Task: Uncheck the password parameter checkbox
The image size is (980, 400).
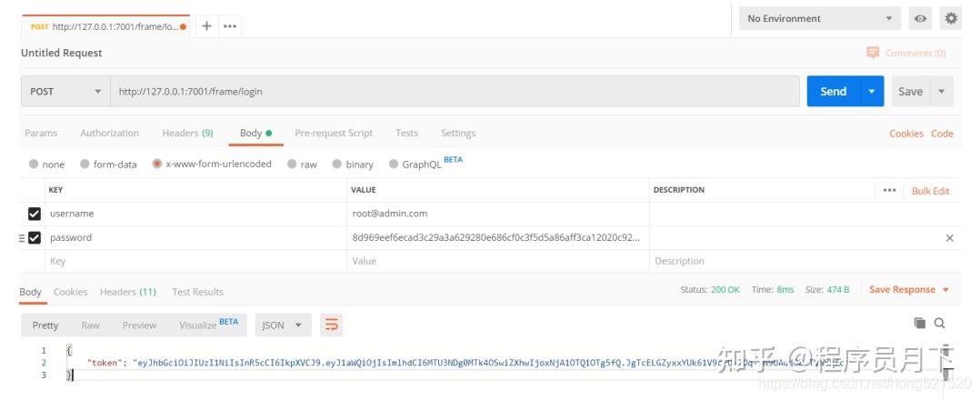Action: [35, 238]
